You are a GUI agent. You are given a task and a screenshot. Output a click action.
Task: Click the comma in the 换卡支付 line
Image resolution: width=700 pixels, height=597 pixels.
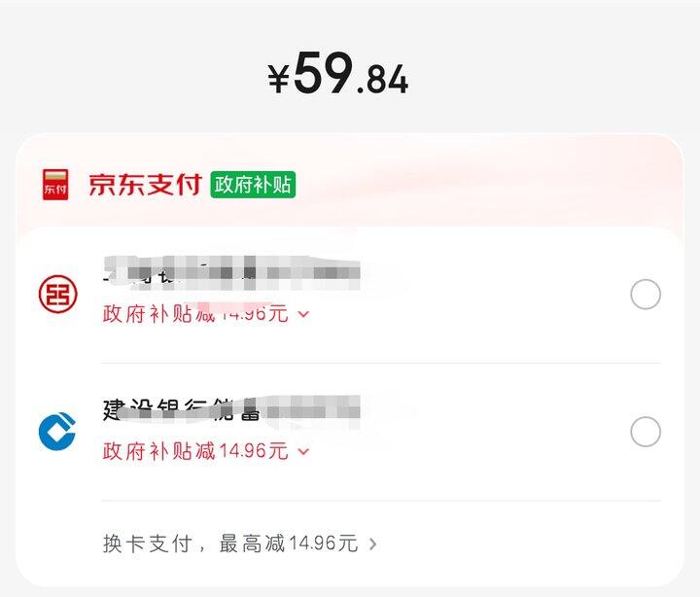click(202, 546)
